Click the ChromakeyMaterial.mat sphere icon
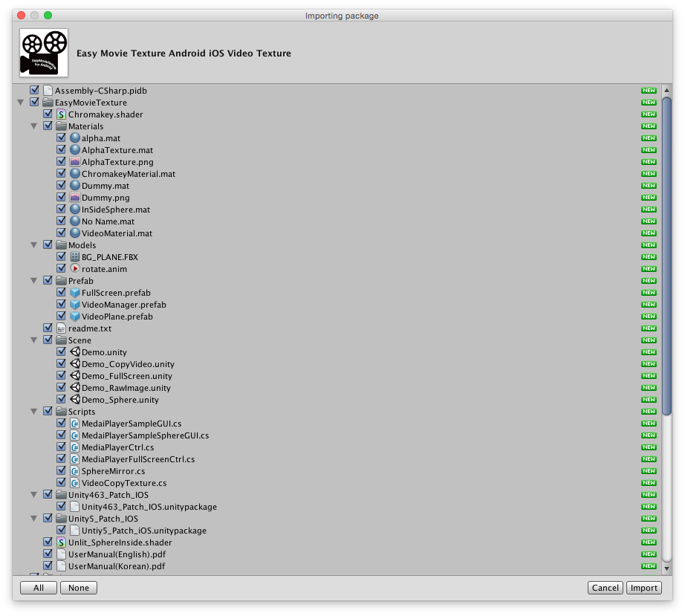Viewport: 685px width, 616px height. pos(75,173)
